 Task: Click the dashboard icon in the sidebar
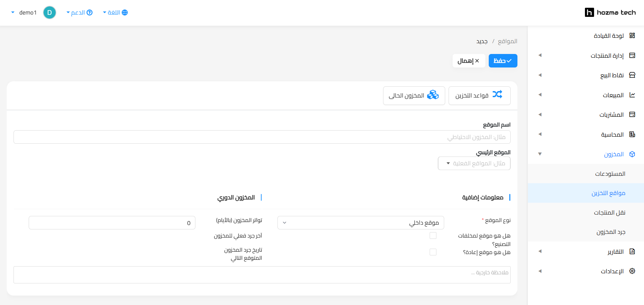pos(632,35)
